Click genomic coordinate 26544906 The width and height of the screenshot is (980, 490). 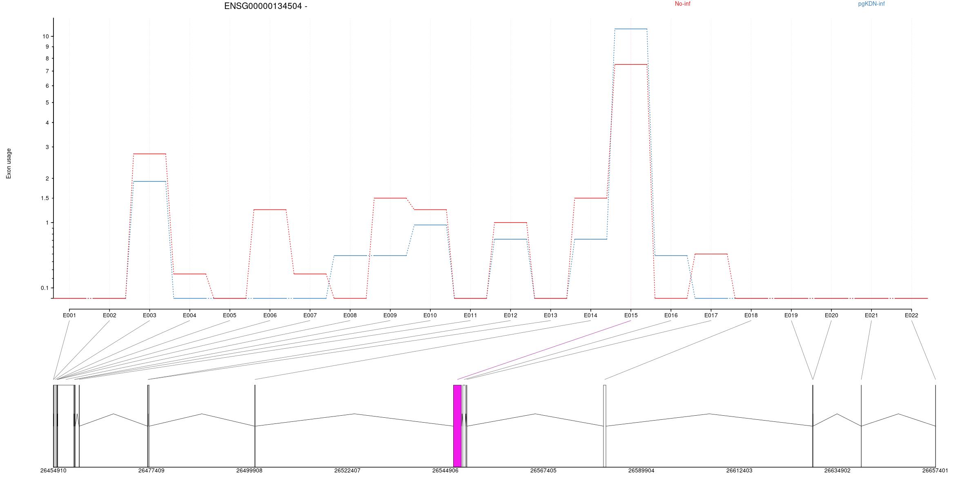point(445,470)
